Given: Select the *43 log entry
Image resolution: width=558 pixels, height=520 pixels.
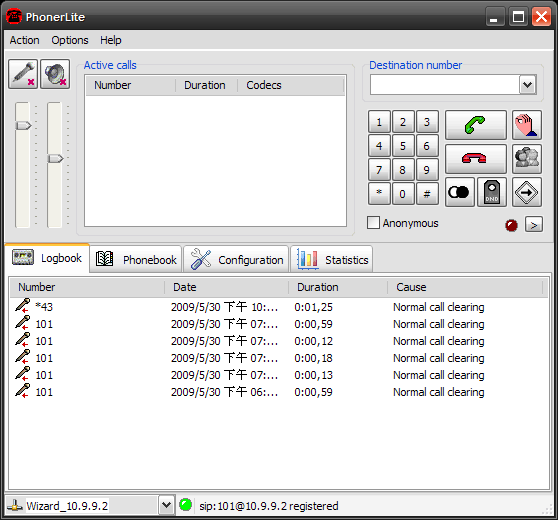Looking at the screenshot, I should [x=279, y=307].
